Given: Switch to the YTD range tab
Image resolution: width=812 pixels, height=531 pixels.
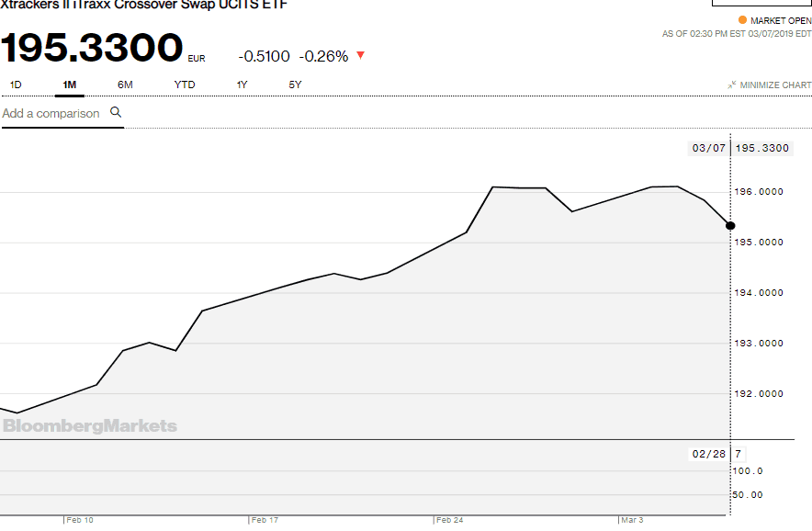Looking at the screenshot, I should coord(185,85).
